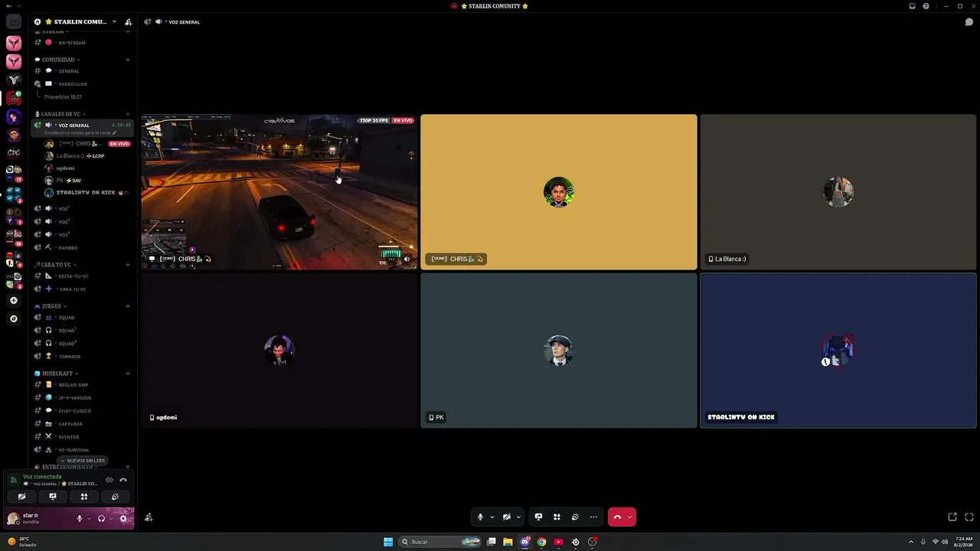
Task: Click the red disconnect call button
Action: coord(617,517)
